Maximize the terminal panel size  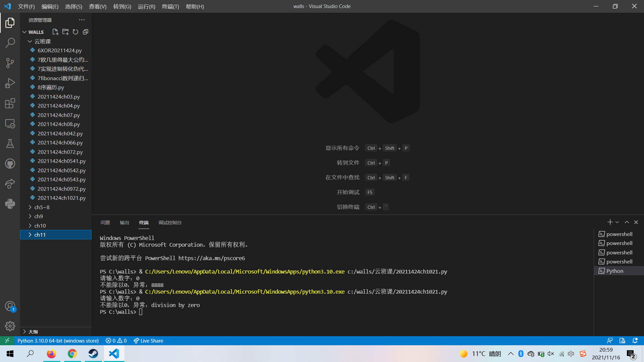[x=627, y=222]
